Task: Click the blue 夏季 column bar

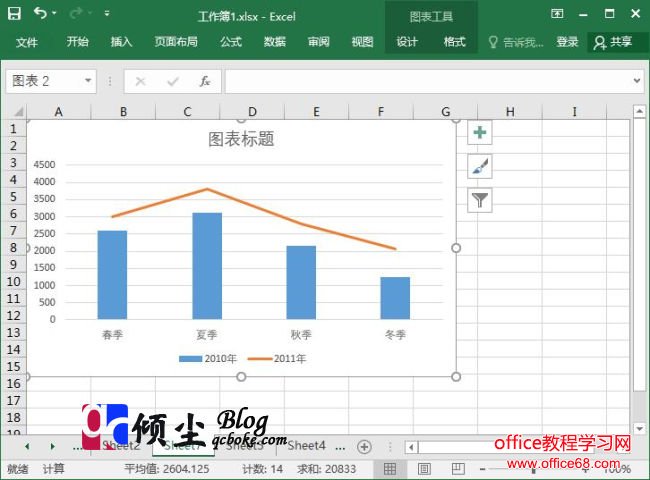Action: point(207,266)
